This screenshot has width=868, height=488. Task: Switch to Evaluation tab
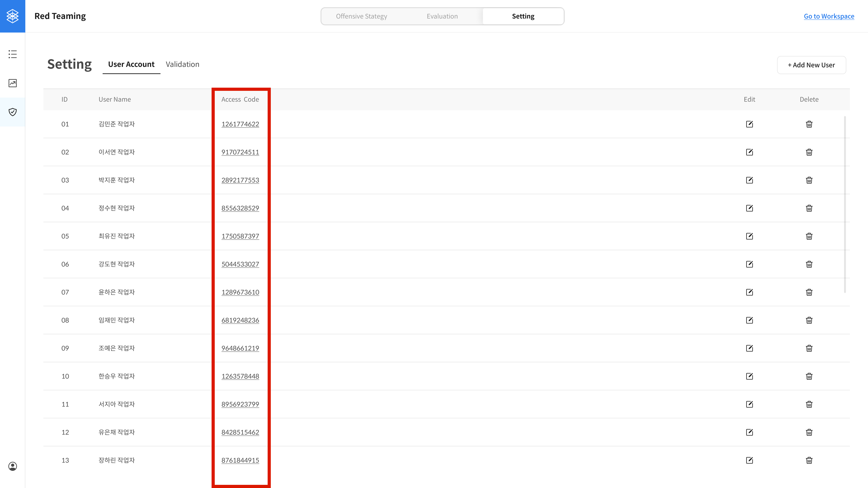coord(442,16)
